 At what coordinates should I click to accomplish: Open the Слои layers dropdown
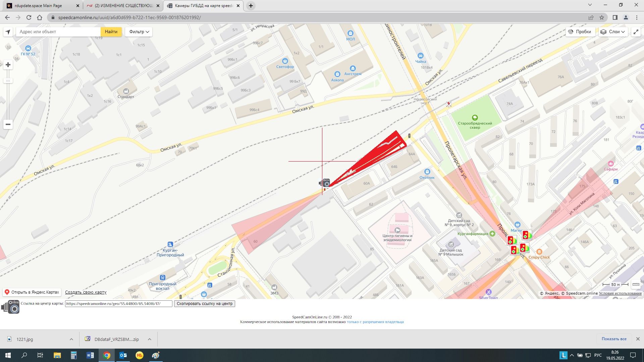613,32
